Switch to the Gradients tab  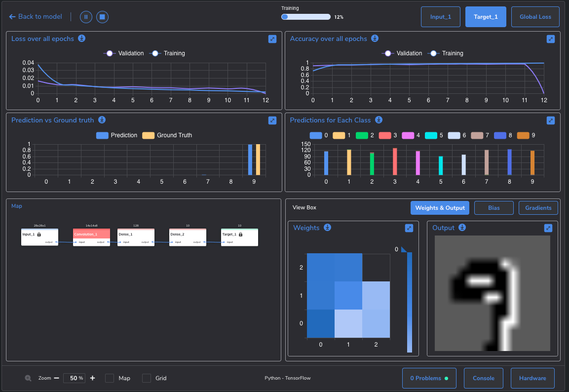[538, 208]
